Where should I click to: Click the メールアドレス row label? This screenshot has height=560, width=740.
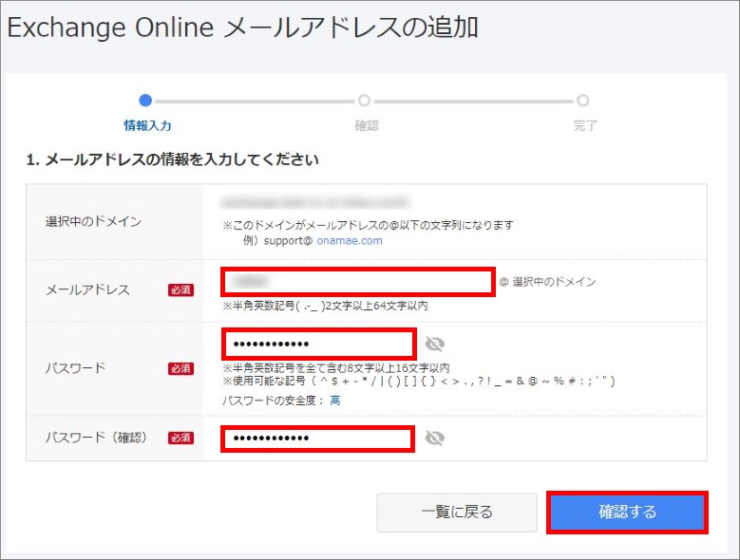(87, 289)
